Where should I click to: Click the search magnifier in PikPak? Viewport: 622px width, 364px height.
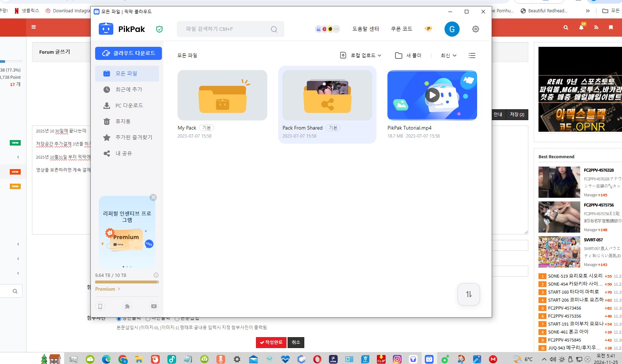pos(274,29)
